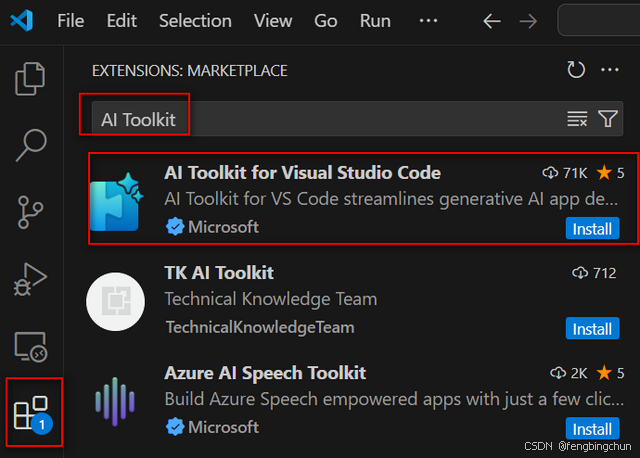The height and width of the screenshot is (458, 640).
Task: Open the File menu
Action: click(x=71, y=21)
